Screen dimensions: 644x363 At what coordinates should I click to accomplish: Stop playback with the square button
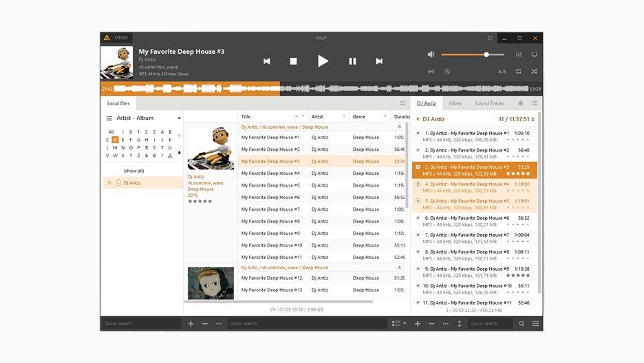click(x=293, y=61)
